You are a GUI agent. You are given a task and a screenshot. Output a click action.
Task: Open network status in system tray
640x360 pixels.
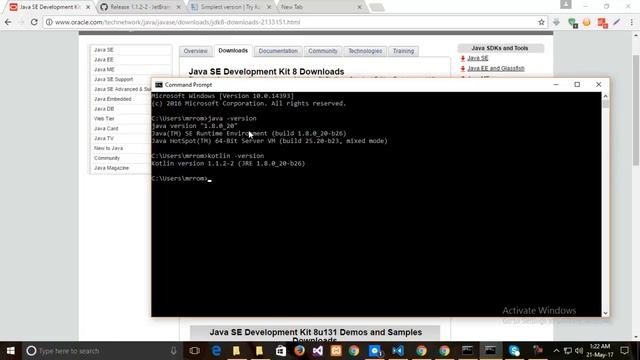[x=568, y=351]
